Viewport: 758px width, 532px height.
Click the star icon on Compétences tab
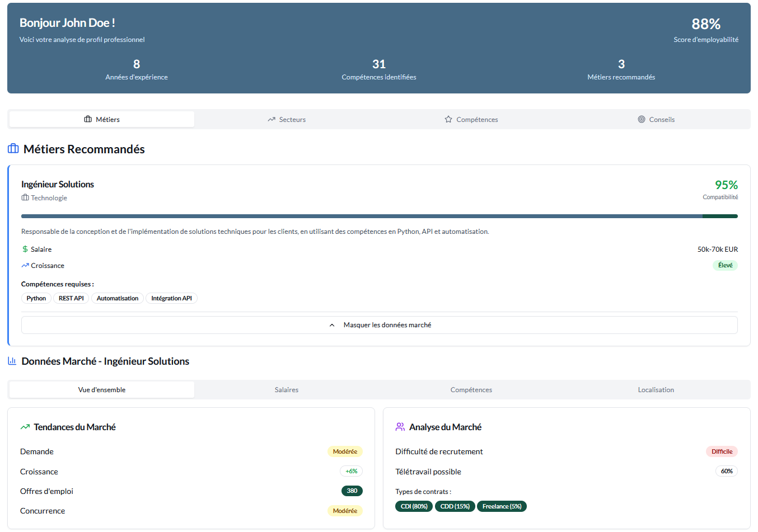click(448, 119)
